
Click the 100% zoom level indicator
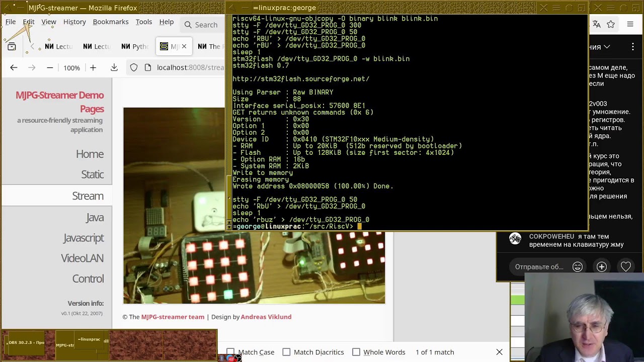[71, 68]
